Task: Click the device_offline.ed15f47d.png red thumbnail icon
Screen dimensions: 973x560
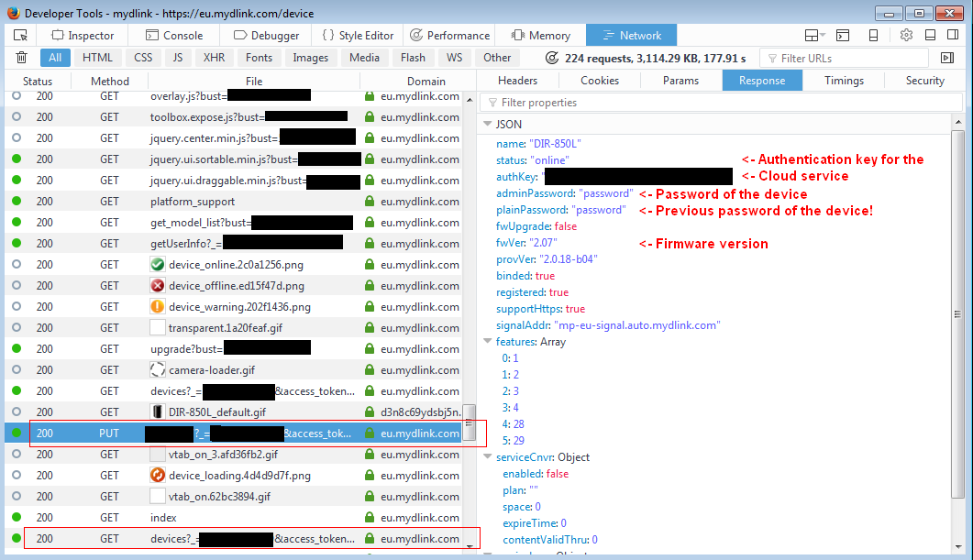Action: 158,286
